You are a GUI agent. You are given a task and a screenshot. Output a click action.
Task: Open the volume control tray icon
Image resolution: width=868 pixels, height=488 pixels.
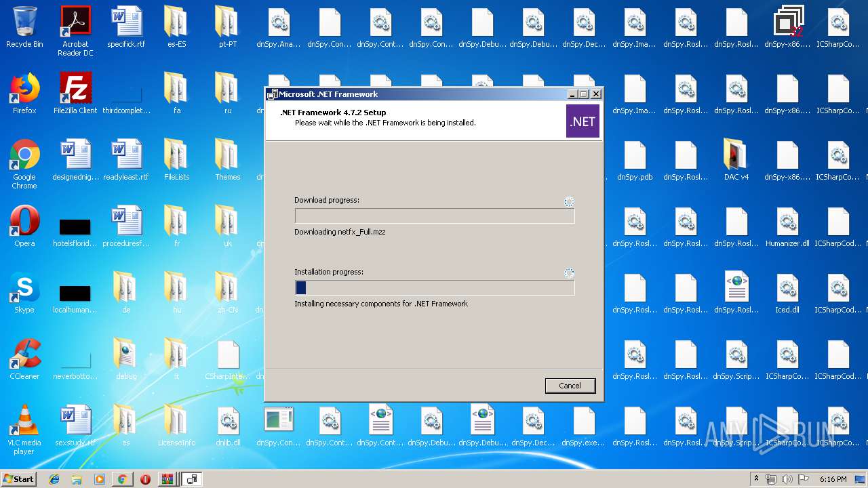tap(787, 479)
